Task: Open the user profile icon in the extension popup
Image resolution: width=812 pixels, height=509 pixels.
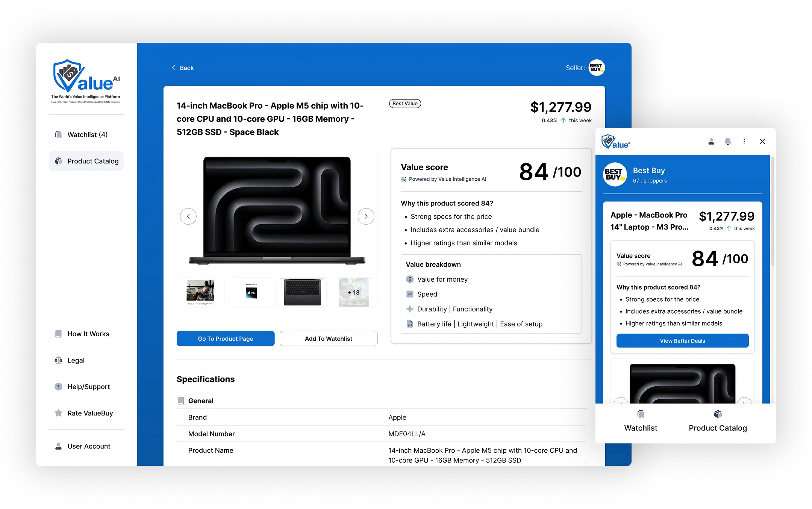Action: click(711, 142)
